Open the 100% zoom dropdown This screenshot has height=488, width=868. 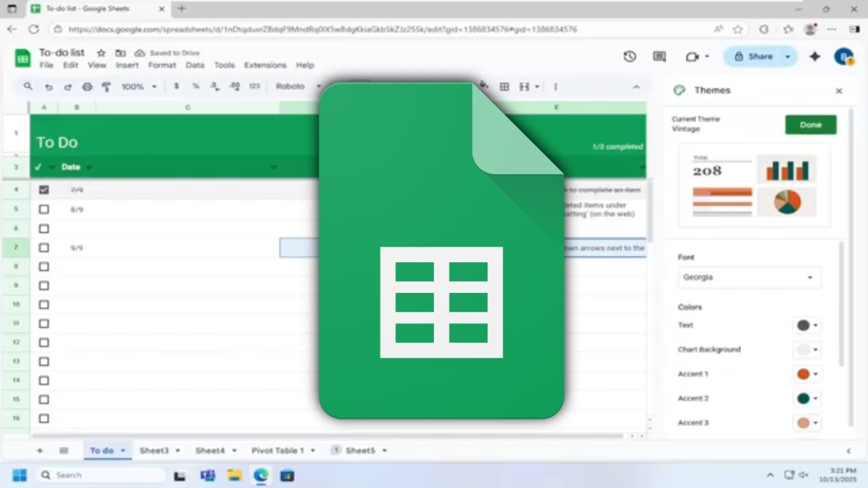(138, 87)
